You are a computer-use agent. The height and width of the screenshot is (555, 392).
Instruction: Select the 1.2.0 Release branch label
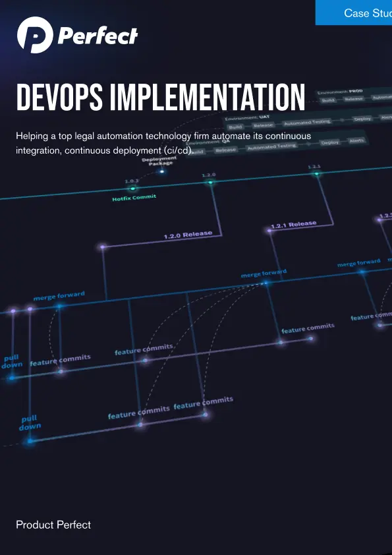188,235
